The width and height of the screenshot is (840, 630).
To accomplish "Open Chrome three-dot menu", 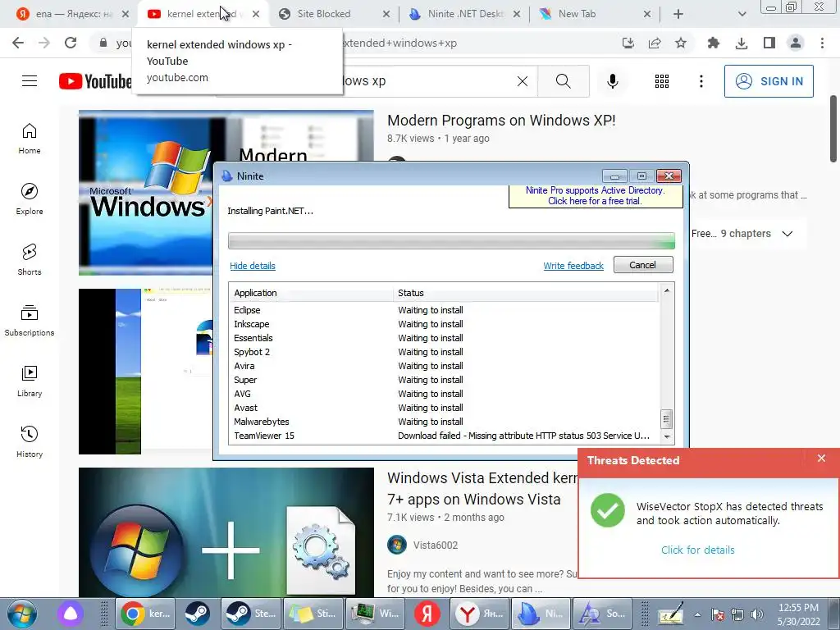I will click(822, 43).
